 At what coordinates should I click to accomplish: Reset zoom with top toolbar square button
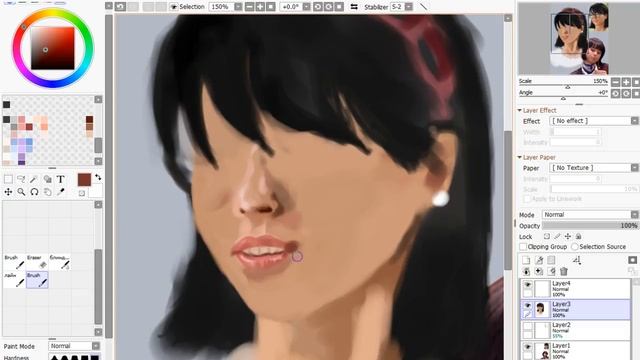(x=271, y=7)
